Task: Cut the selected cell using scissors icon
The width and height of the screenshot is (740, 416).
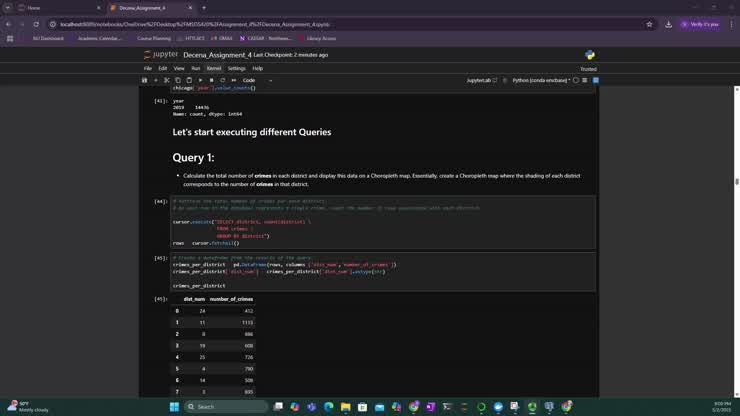Action: [167, 80]
